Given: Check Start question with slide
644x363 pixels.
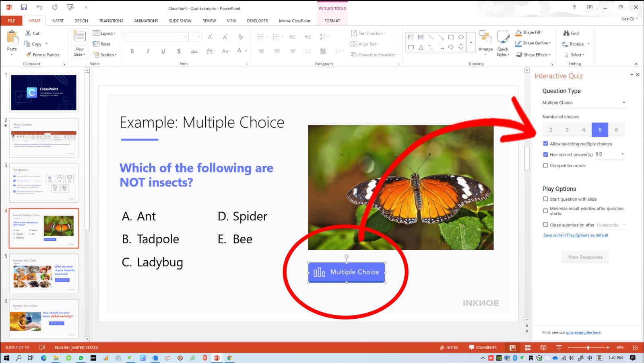Looking at the screenshot, I should (546, 199).
